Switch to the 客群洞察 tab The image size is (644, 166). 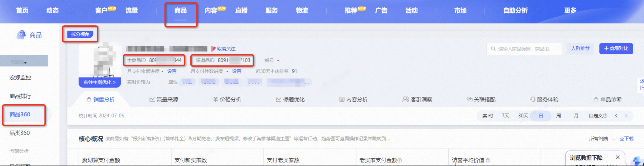tap(417, 99)
